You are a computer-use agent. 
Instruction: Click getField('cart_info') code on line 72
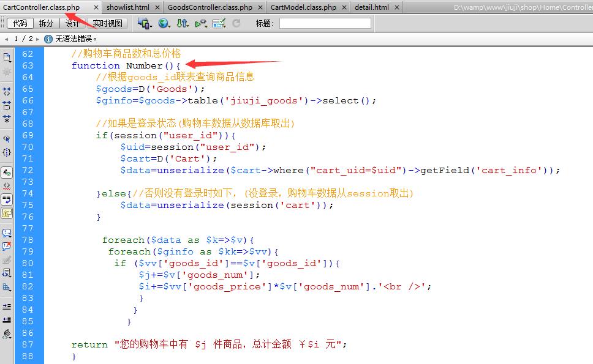tap(481, 170)
